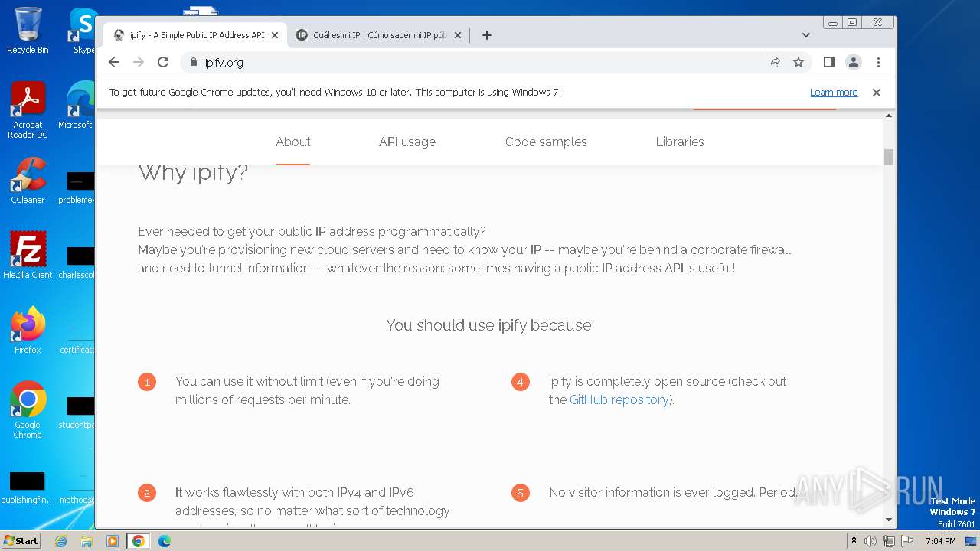Click the 'You should use ipify because:' text
980x551 pixels.
[490, 325]
